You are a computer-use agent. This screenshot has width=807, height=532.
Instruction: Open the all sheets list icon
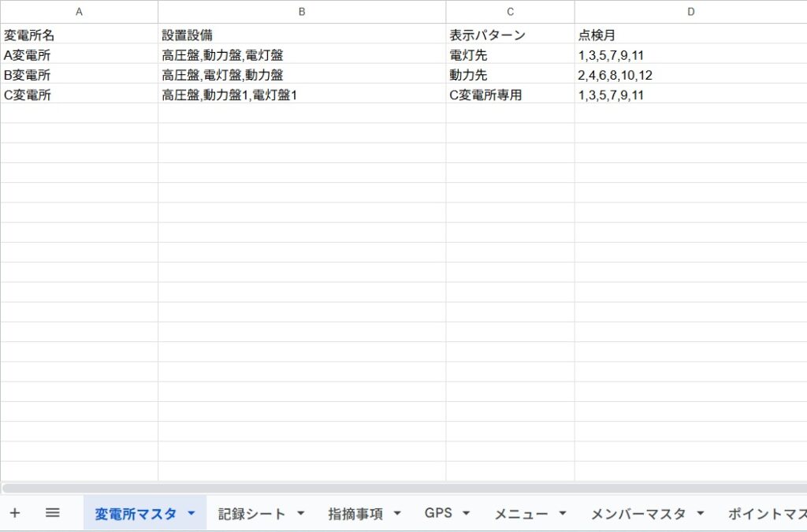pos(52,513)
